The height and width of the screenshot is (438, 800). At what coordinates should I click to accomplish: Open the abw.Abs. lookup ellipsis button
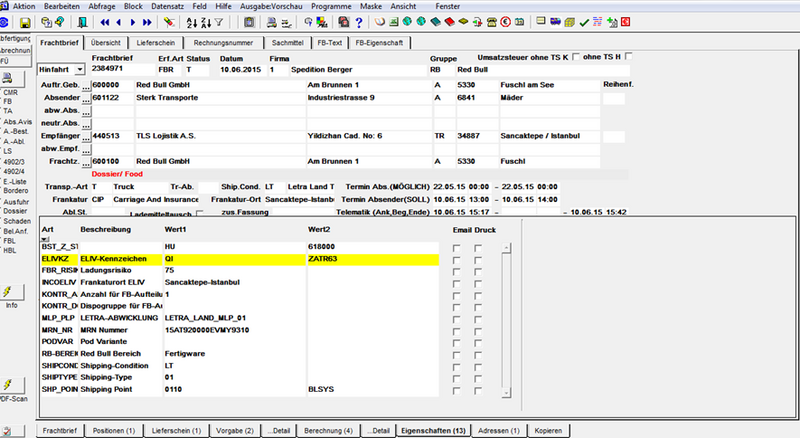tap(86, 111)
